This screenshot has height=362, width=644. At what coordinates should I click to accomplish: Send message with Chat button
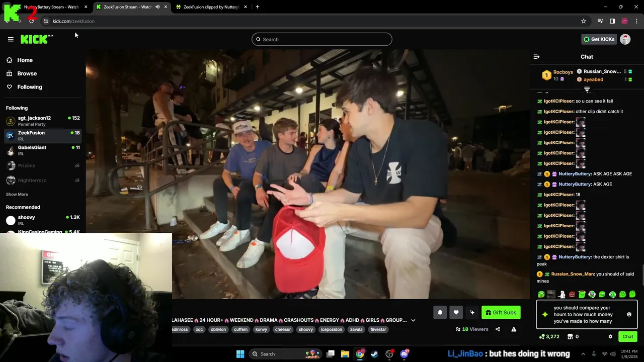tap(628, 337)
